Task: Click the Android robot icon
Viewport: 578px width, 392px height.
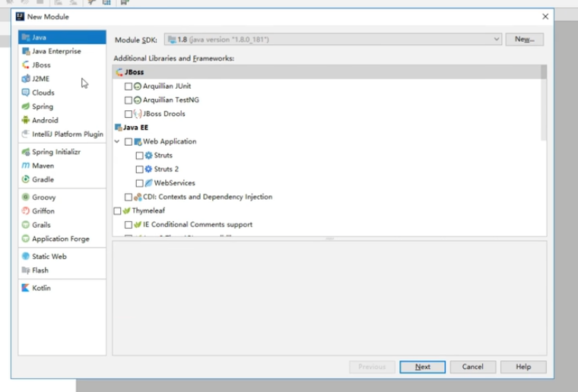Action: click(x=25, y=120)
